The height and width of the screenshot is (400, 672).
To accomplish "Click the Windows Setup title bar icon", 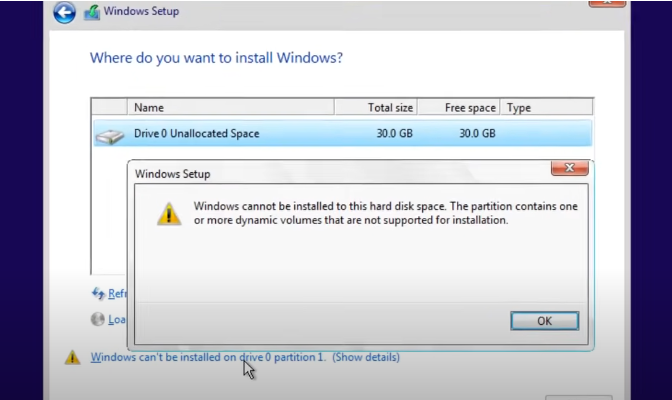I will (x=92, y=13).
